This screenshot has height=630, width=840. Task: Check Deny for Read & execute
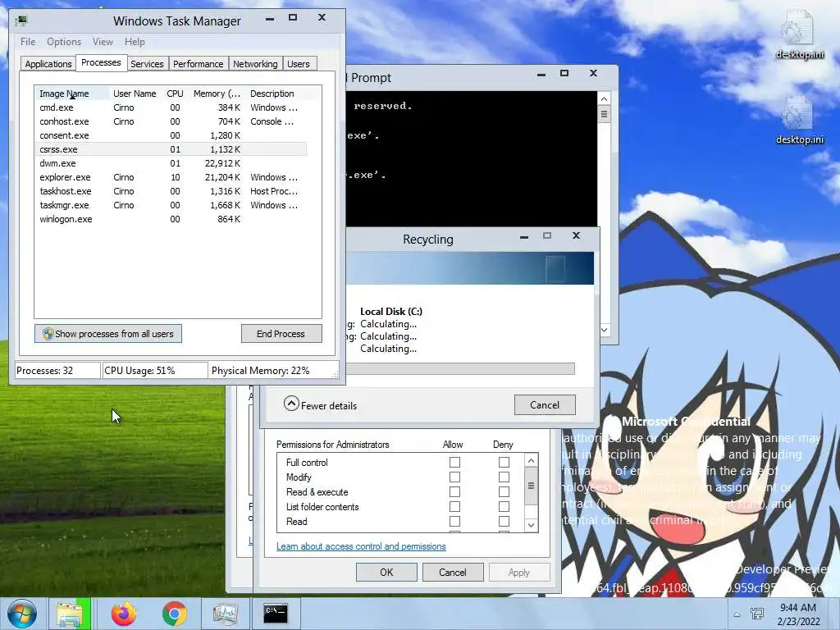click(x=504, y=492)
